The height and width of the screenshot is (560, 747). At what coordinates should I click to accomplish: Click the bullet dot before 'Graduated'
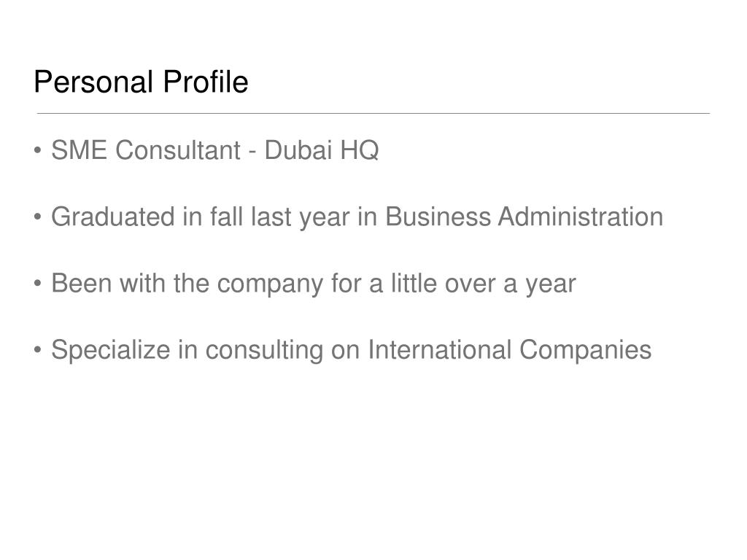point(38,217)
